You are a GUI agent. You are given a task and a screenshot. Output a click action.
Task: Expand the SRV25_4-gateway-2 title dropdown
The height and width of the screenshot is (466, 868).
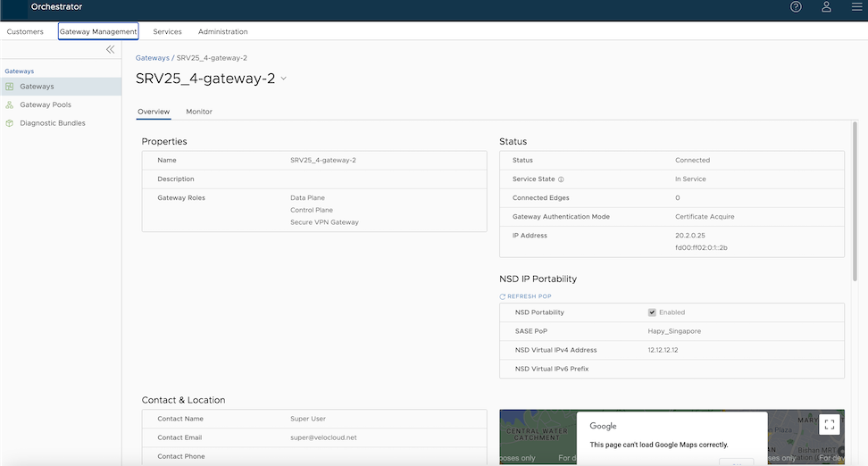284,79
